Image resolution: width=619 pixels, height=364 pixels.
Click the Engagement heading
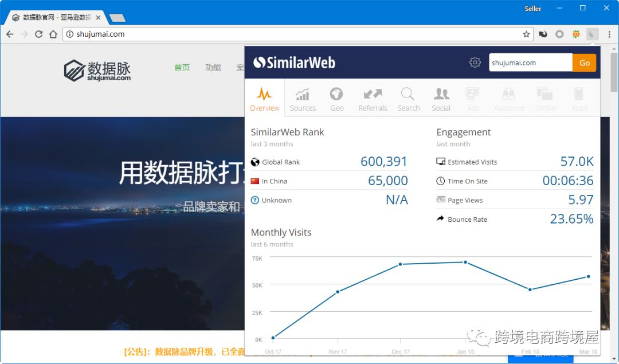464,132
